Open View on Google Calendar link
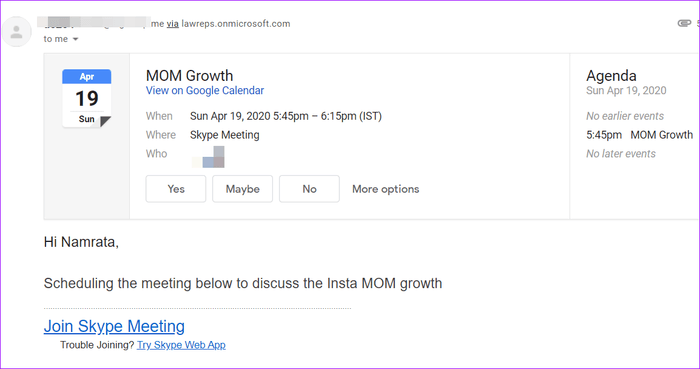Image resolution: width=700 pixels, height=369 pixels. tap(205, 91)
